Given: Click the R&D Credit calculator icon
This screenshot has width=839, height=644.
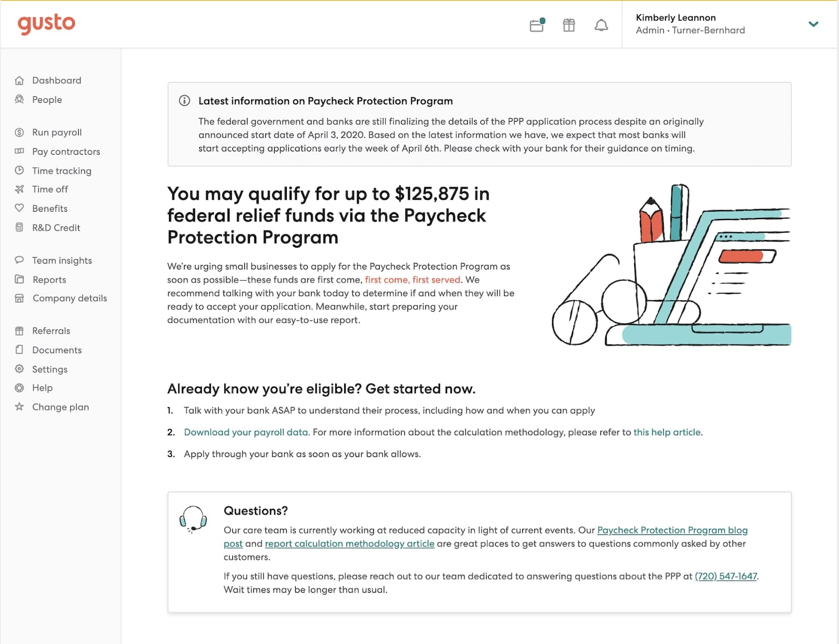Looking at the screenshot, I should (19, 227).
